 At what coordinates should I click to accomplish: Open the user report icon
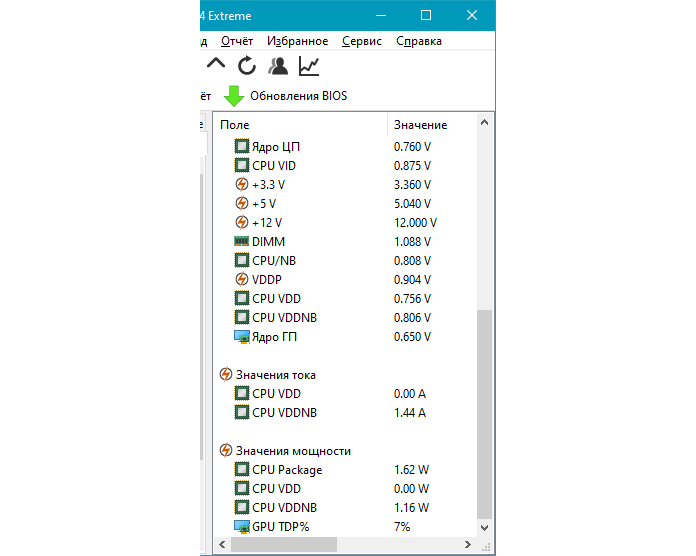[278, 66]
